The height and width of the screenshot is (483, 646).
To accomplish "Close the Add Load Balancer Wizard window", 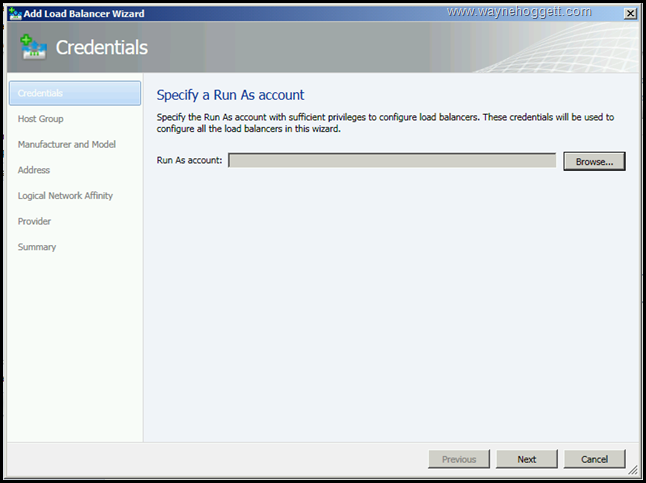I will (x=630, y=14).
